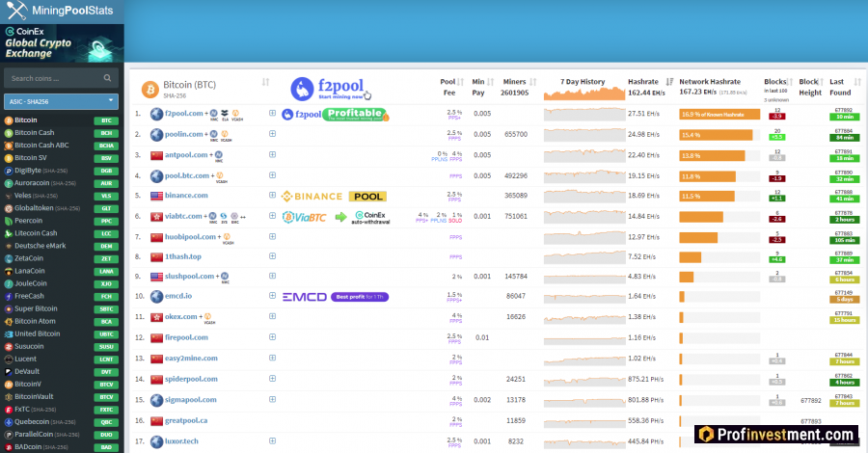
Task: Click the poolin 15.4% network hashrate bar
Action: click(716, 135)
